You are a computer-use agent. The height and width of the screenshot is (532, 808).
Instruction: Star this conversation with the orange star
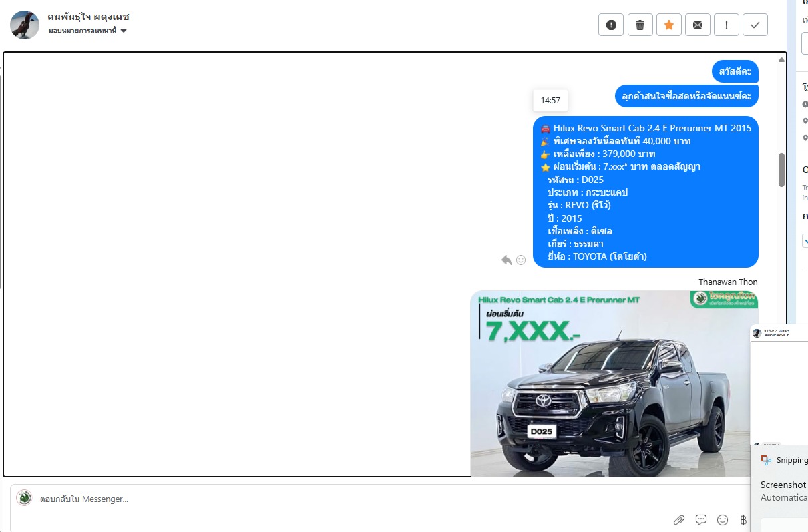(x=668, y=25)
